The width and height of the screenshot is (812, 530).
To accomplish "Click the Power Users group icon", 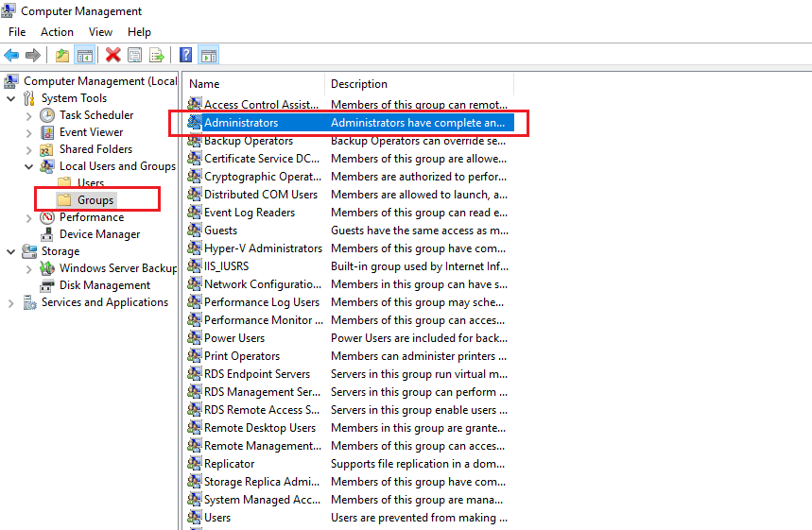I will 195,338.
